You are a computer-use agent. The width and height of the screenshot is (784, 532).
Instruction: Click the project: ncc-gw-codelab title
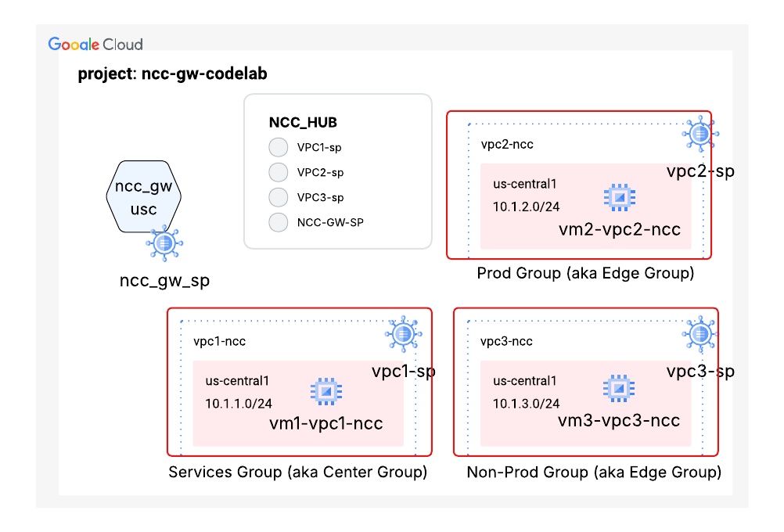point(172,74)
